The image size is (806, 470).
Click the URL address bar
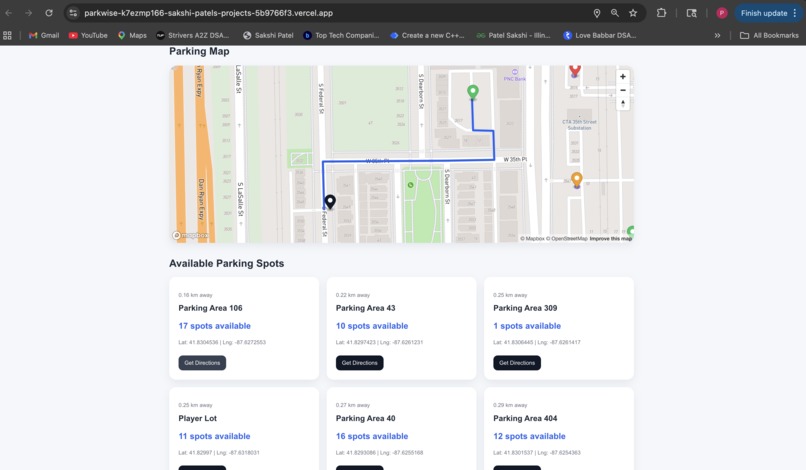329,13
